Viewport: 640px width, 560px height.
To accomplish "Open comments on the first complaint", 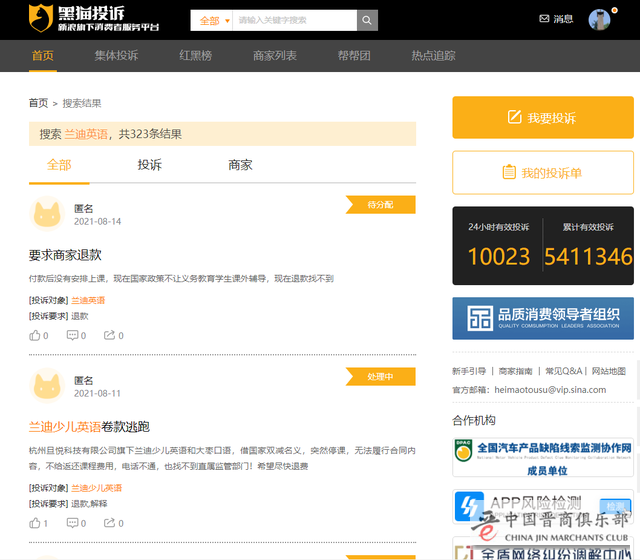I will [72, 336].
